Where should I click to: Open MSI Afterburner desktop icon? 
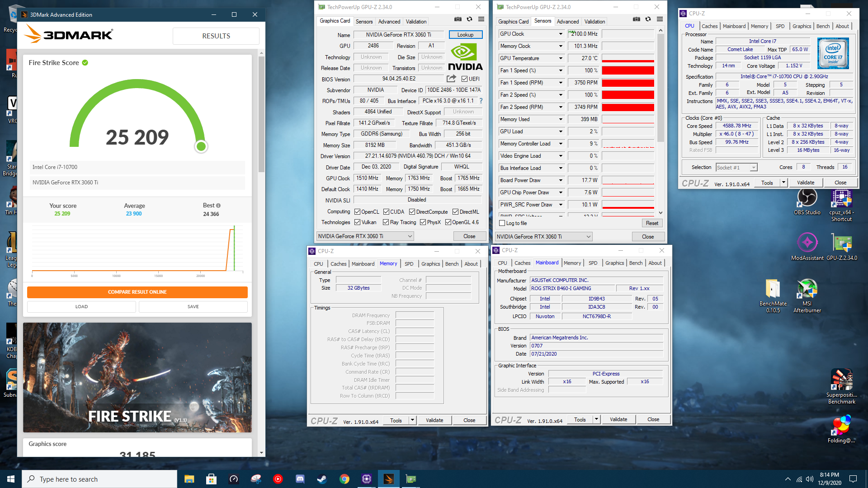click(807, 296)
